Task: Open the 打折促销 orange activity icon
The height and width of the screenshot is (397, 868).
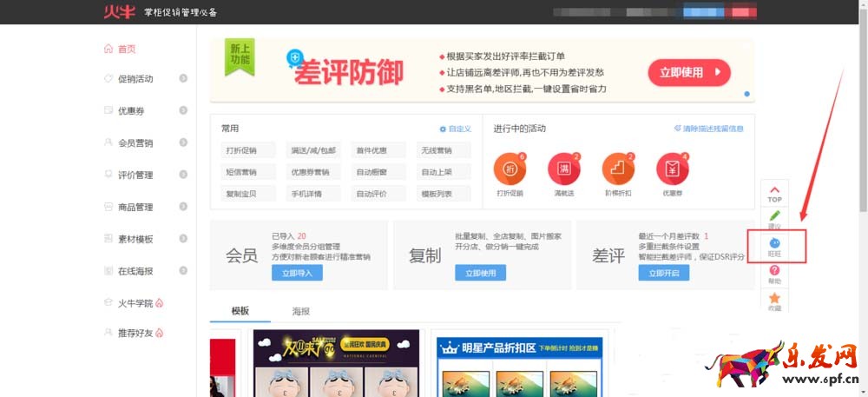Action: click(510, 169)
